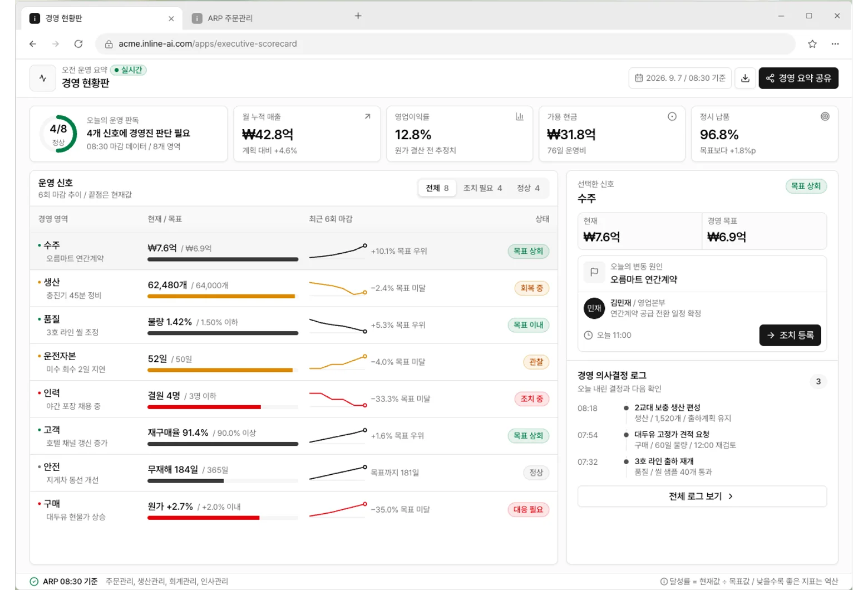Select the 전체 8 filter

tap(437, 188)
